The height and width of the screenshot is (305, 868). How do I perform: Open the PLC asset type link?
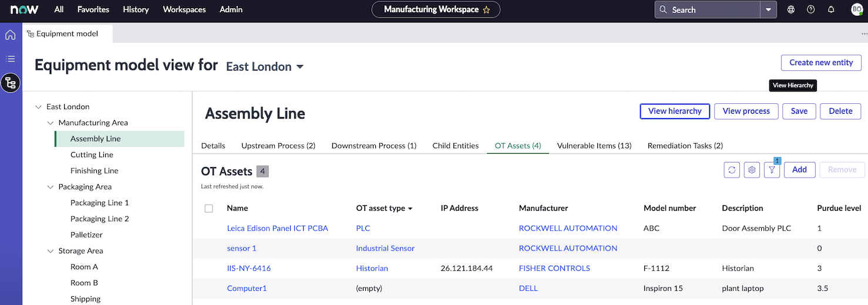(363, 228)
